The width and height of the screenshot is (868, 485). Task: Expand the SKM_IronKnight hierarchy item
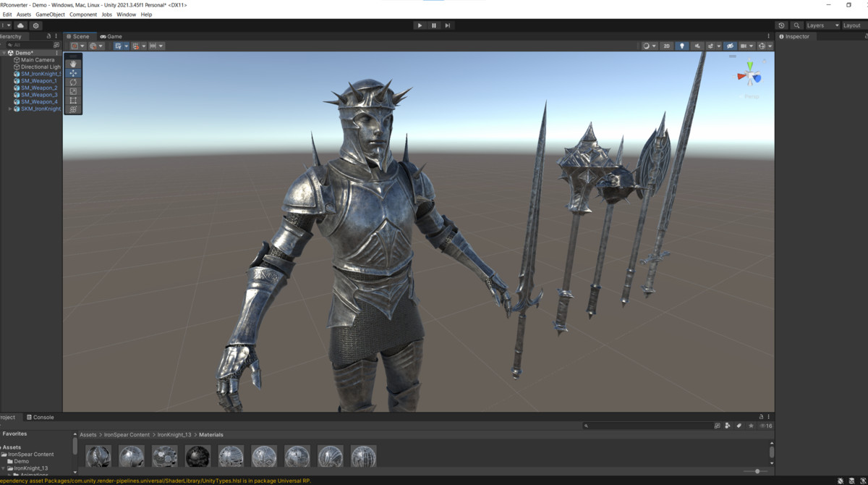10,109
